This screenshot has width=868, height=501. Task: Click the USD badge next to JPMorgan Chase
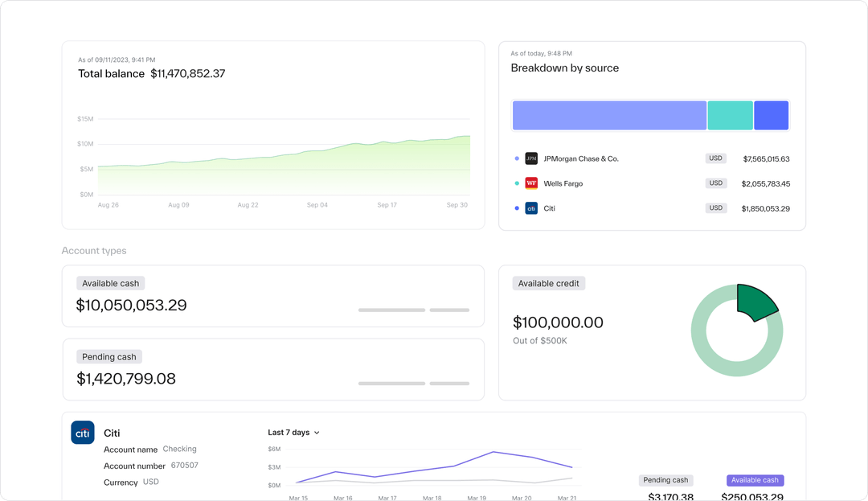tap(715, 158)
